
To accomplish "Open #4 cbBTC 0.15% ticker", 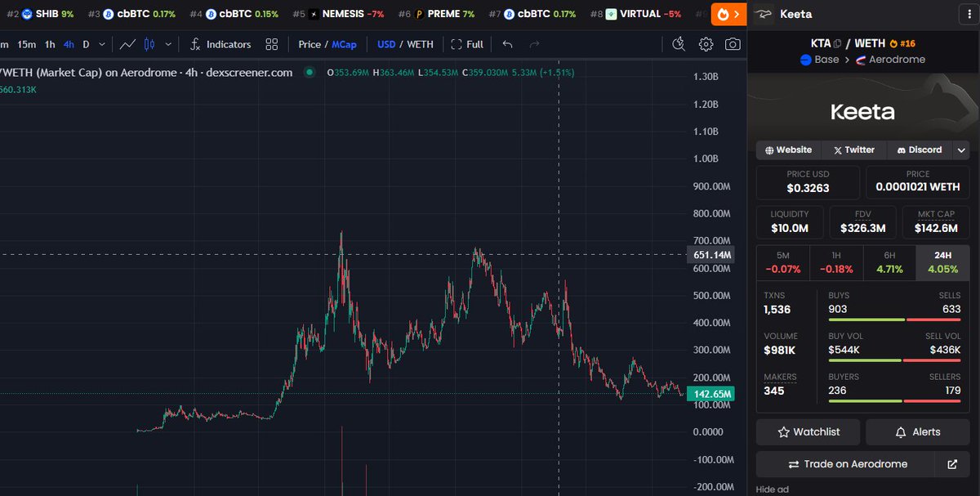I will click(234, 14).
